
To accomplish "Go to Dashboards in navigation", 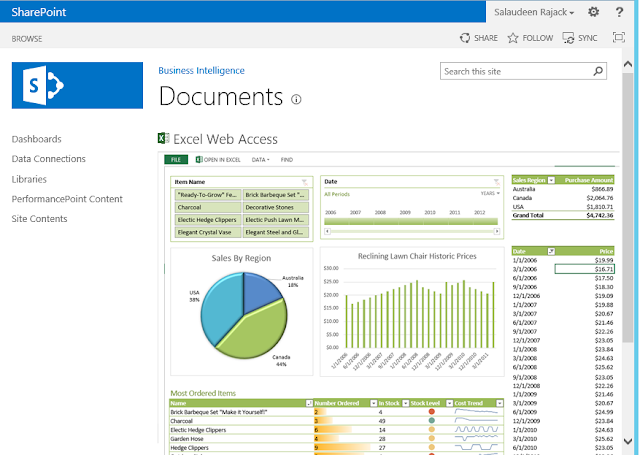I will (36, 139).
